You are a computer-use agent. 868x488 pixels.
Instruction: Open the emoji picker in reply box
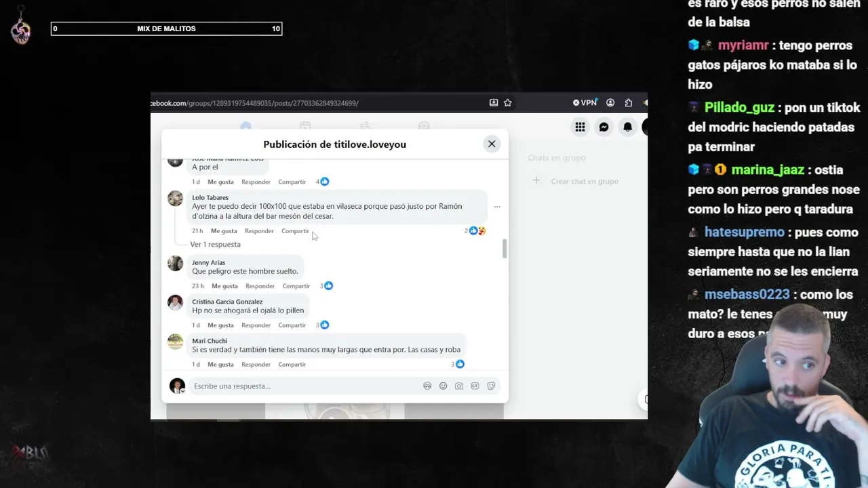click(x=443, y=386)
